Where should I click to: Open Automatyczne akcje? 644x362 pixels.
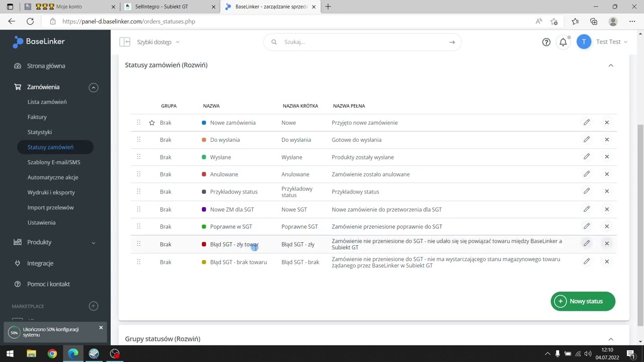[53, 177]
